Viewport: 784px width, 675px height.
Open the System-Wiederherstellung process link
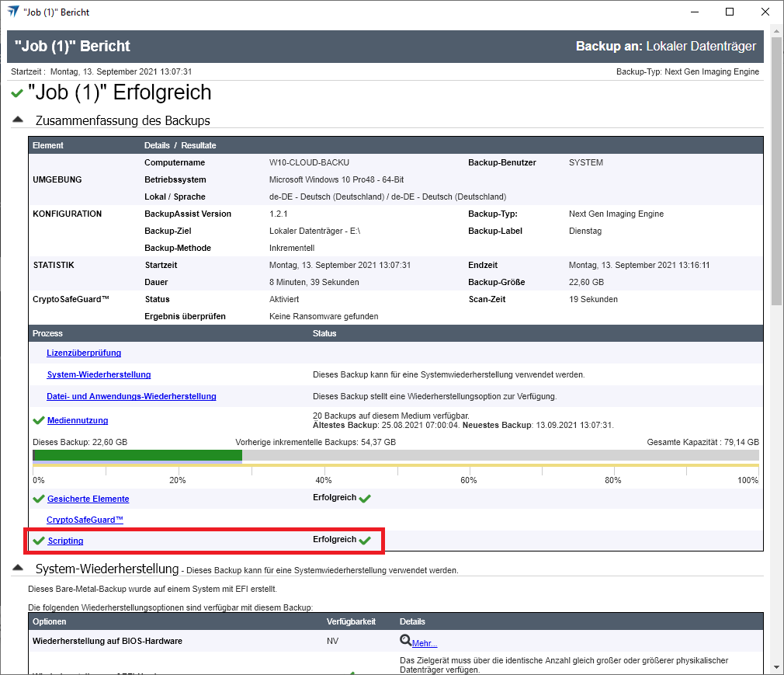pos(99,374)
